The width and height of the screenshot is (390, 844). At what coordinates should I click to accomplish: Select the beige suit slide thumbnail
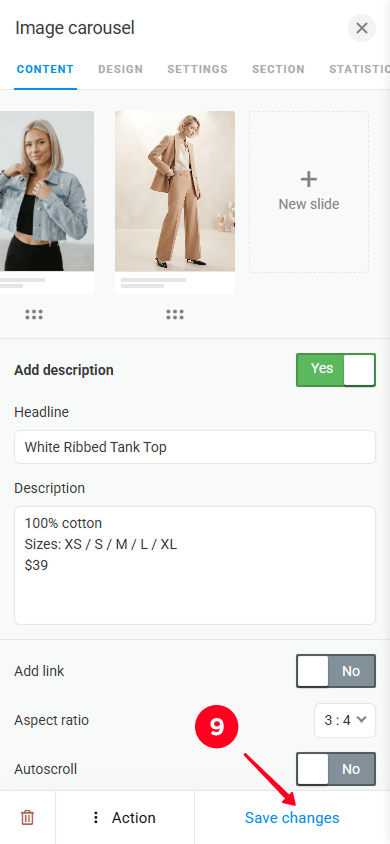pyautogui.click(x=175, y=202)
